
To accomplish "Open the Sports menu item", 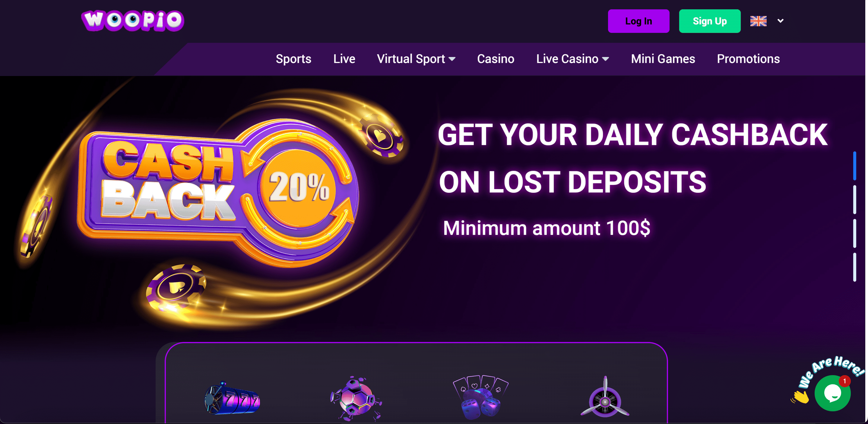I will click(x=293, y=59).
